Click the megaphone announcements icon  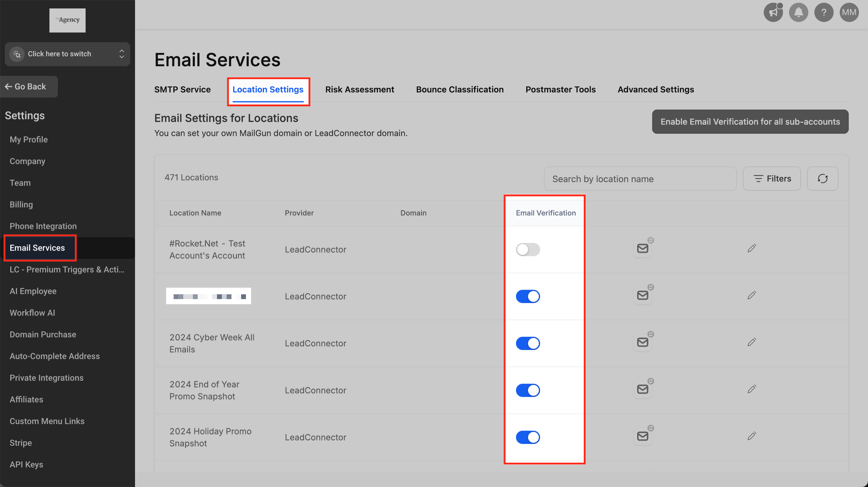point(773,12)
